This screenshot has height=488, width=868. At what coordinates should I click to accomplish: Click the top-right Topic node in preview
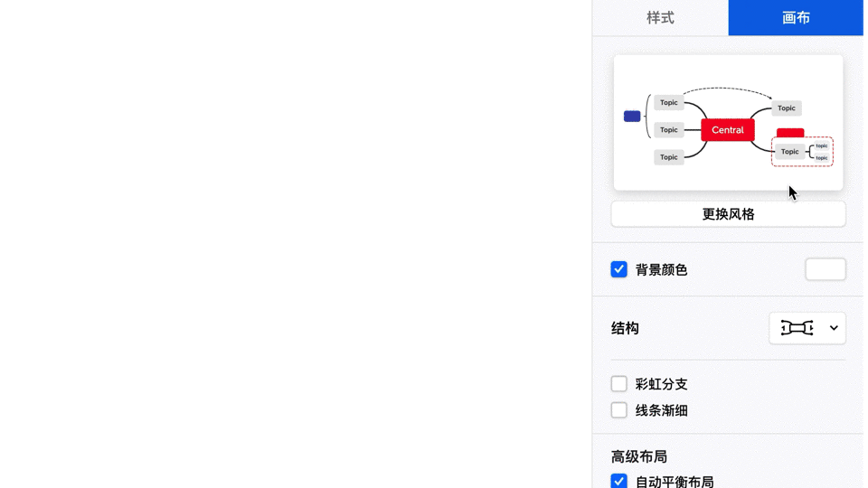pyautogui.click(x=786, y=108)
